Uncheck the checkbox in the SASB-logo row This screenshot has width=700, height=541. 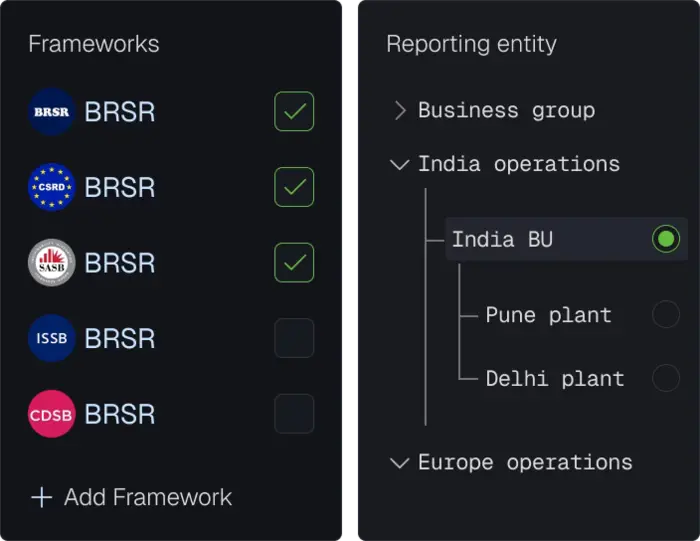point(294,262)
